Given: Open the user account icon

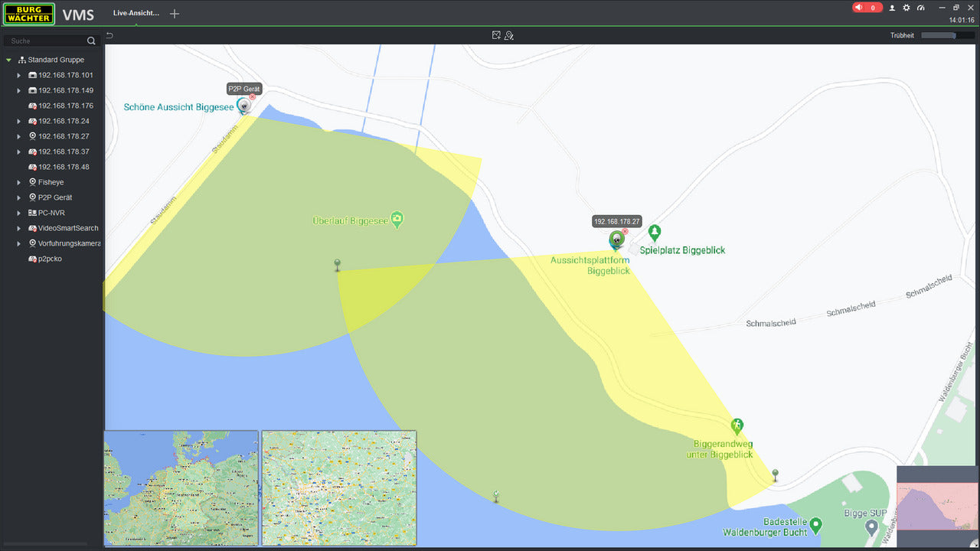Looking at the screenshot, I should click(x=892, y=8).
